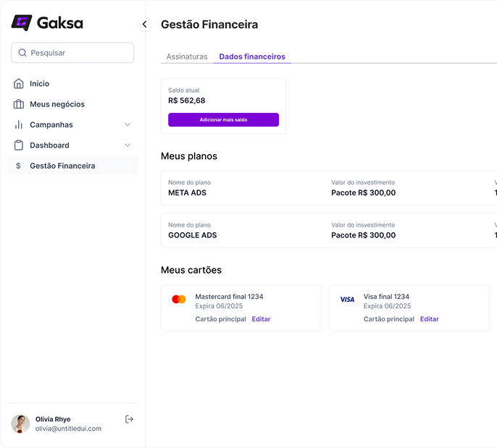Click the Meus negócios briefcase icon
Screen dimensions: 497x448
19,104
